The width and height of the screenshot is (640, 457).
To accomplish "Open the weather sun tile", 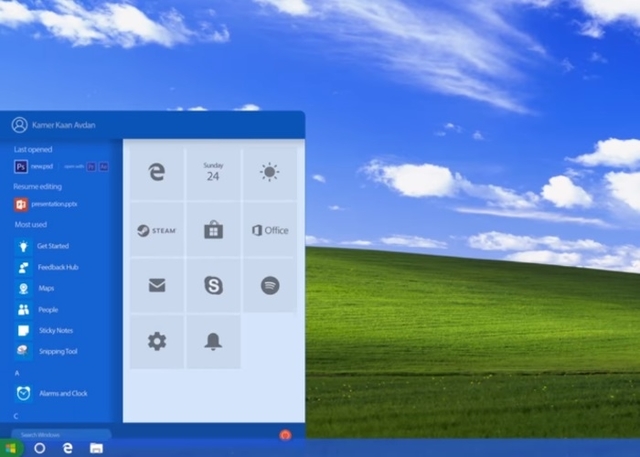I will coord(270,173).
